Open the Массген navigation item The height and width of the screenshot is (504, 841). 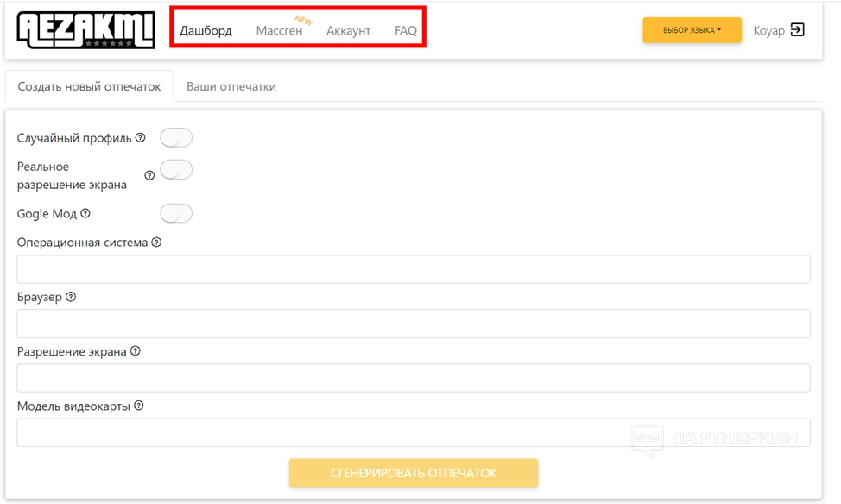click(x=280, y=30)
